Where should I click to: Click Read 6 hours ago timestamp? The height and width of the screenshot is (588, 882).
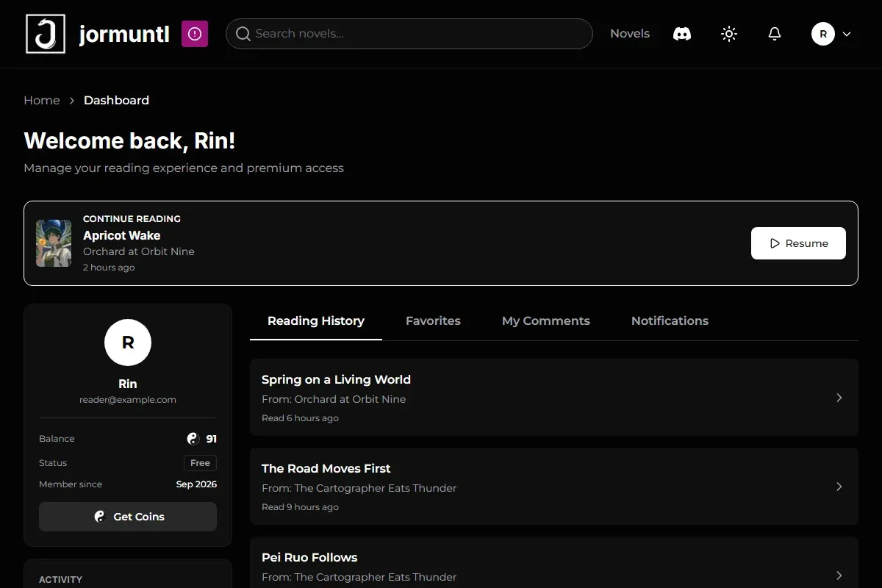(300, 418)
